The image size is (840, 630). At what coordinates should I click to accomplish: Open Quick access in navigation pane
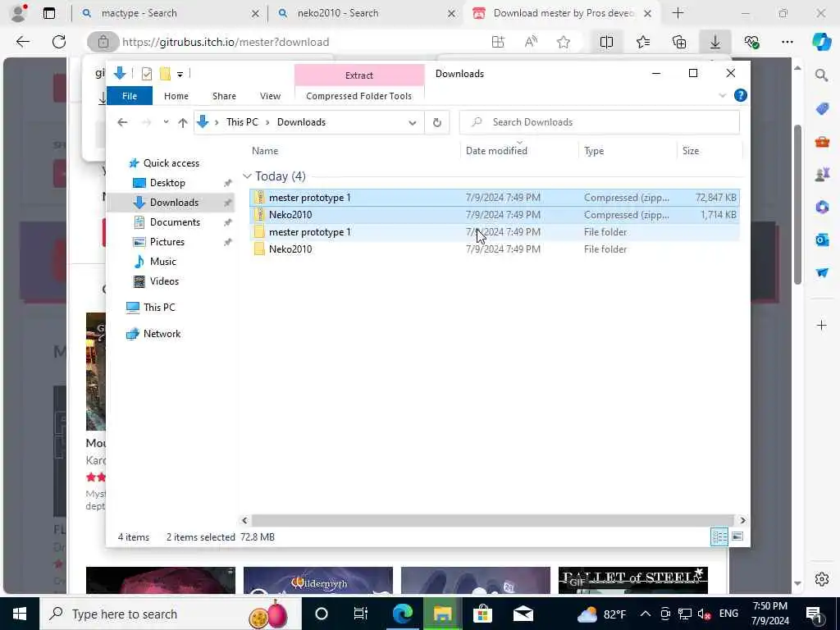tap(171, 163)
